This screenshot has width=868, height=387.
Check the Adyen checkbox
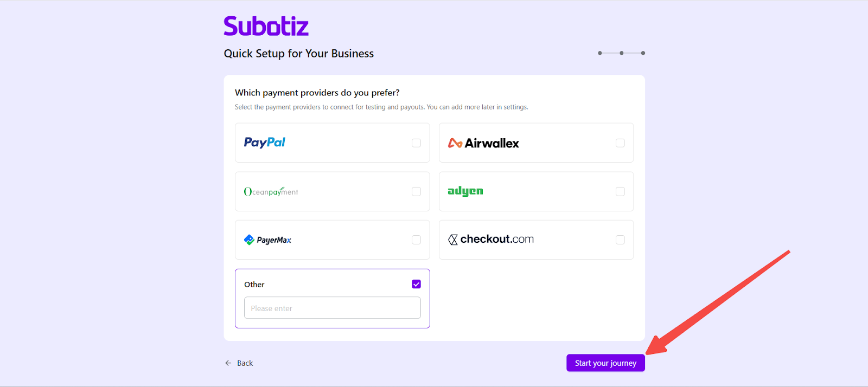[x=620, y=191]
